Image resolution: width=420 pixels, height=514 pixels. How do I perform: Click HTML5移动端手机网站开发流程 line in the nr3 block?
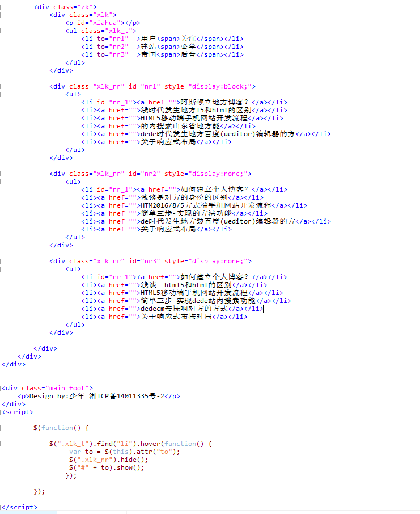[x=182, y=293]
